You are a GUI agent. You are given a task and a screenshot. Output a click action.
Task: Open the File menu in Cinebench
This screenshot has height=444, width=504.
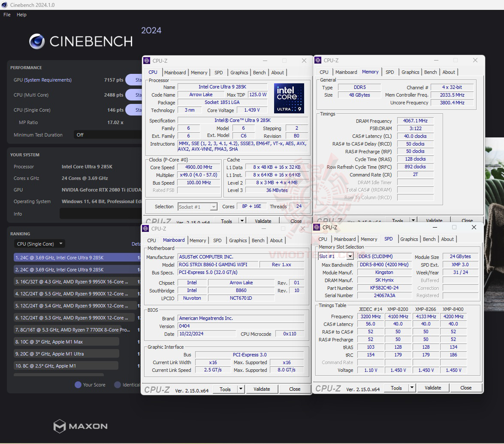click(x=6, y=14)
